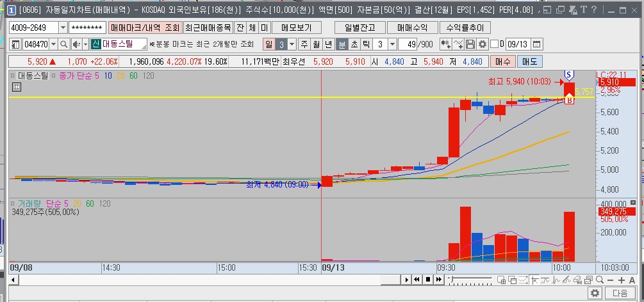This screenshot has width=644, height=302.
Task: Click the stop playback button
Action: [x=428, y=280]
